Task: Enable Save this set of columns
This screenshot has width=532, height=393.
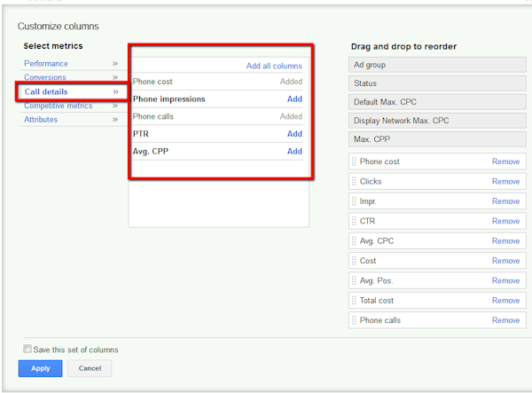Action: click(27, 349)
